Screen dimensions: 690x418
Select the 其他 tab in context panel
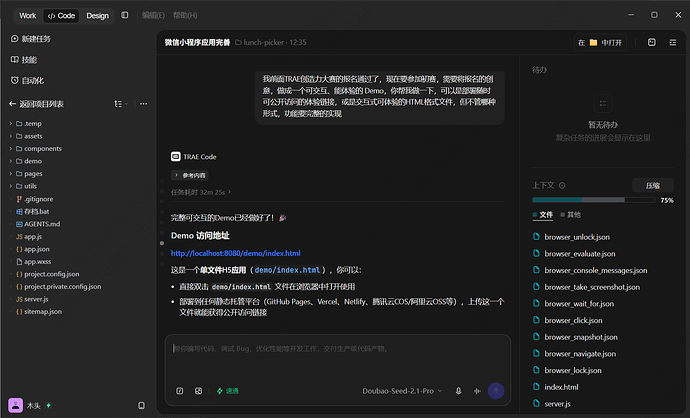coord(570,215)
